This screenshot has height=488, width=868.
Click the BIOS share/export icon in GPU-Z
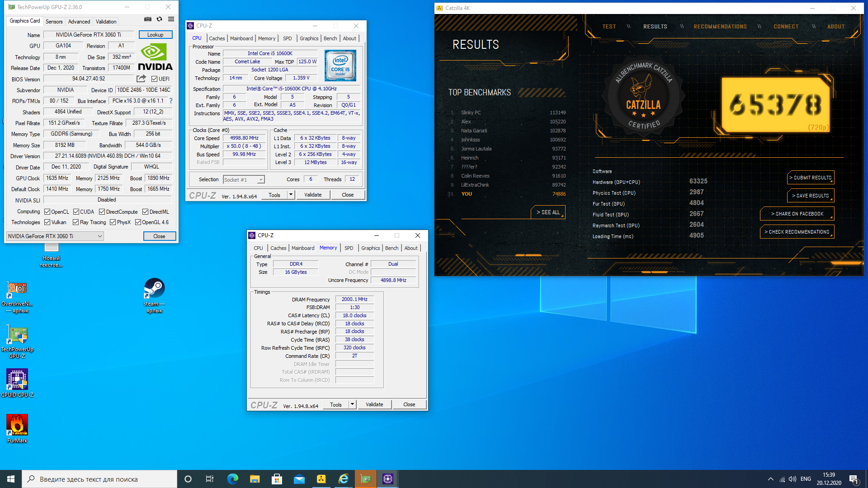(141, 79)
